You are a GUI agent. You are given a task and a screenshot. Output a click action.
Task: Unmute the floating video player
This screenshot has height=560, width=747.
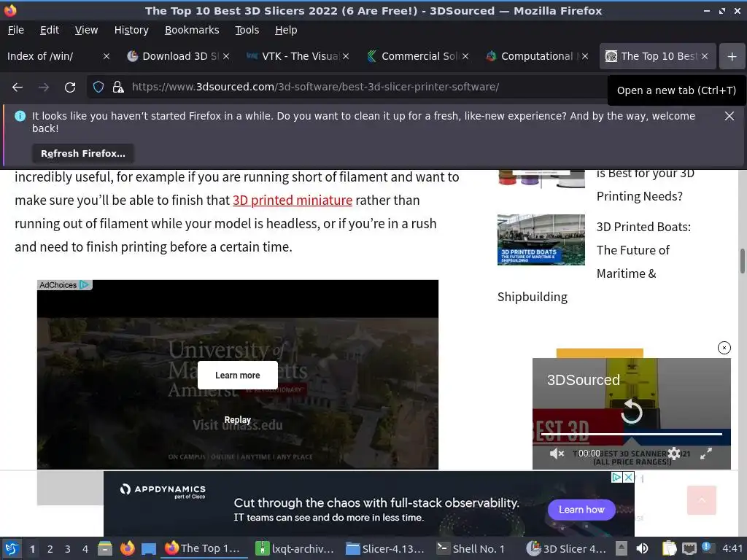[557, 454]
